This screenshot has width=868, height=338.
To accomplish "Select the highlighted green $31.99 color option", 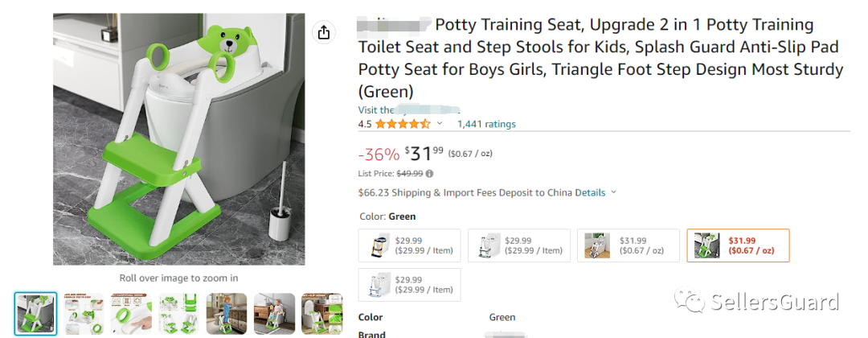I will [x=738, y=245].
